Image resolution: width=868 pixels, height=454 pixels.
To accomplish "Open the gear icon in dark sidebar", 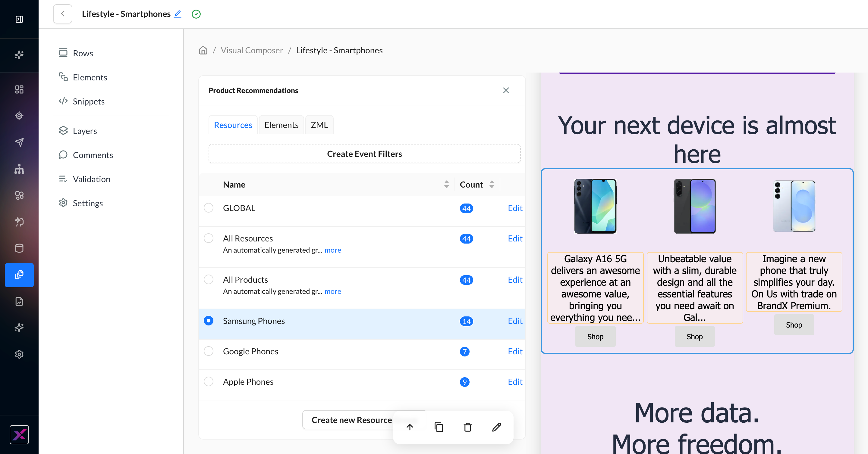I will tap(19, 354).
